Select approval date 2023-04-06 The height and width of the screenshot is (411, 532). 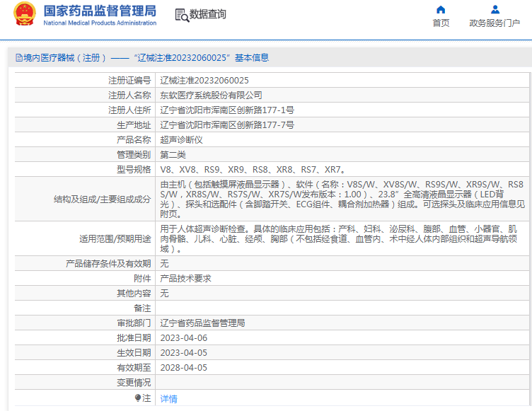(x=183, y=338)
